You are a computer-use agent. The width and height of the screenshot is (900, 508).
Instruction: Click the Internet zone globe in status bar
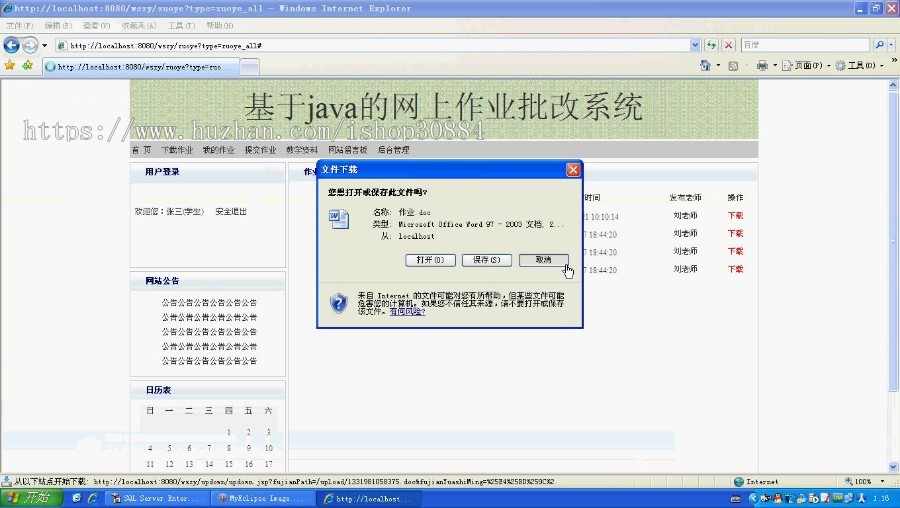[x=739, y=482]
